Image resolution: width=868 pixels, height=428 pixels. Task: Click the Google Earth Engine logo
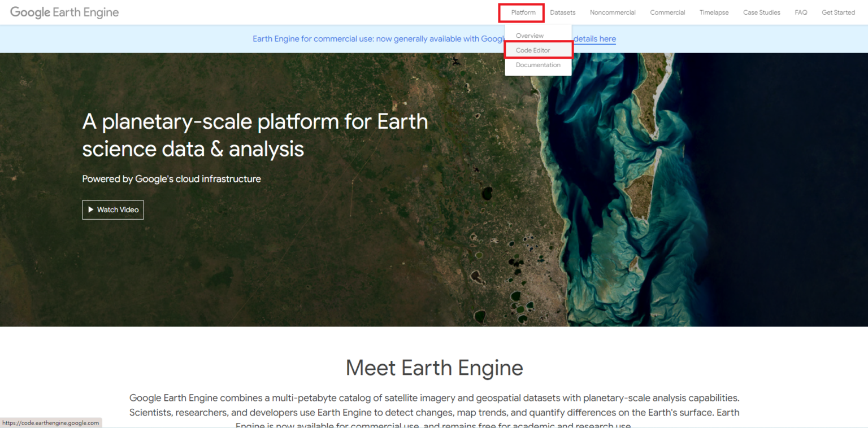(64, 12)
